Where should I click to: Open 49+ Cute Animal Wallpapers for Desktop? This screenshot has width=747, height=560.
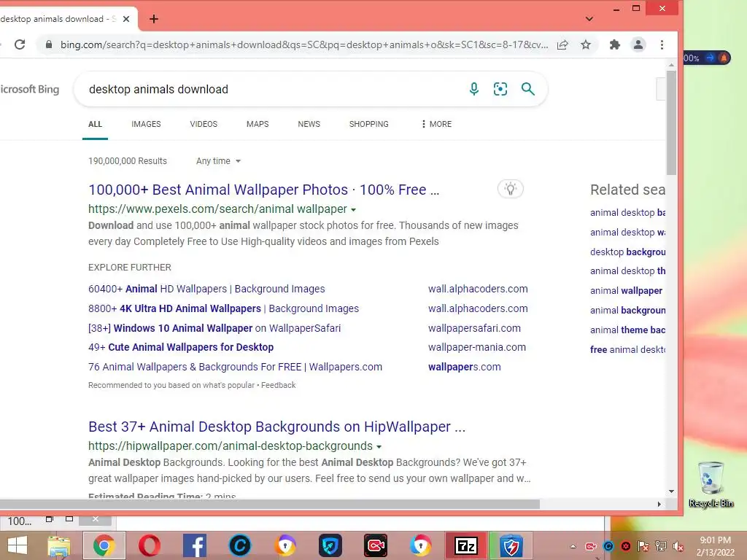[x=181, y=347]
